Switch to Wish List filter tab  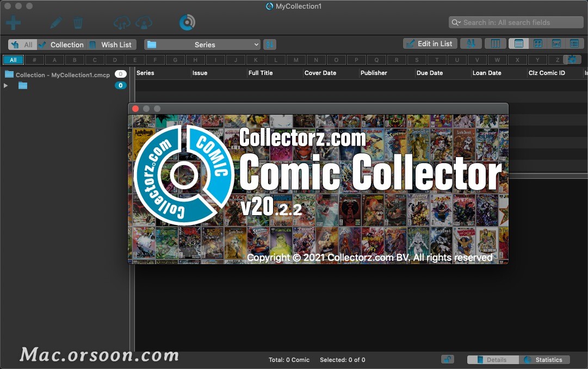pos(112,45)
